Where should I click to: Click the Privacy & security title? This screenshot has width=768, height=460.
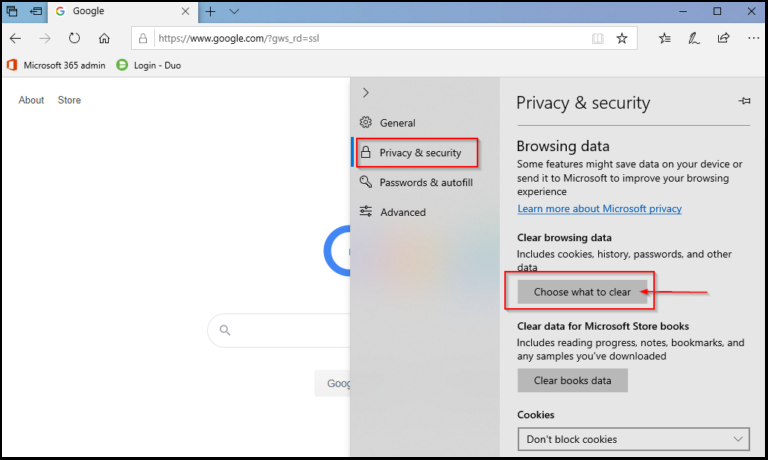(x=583, y=103)
